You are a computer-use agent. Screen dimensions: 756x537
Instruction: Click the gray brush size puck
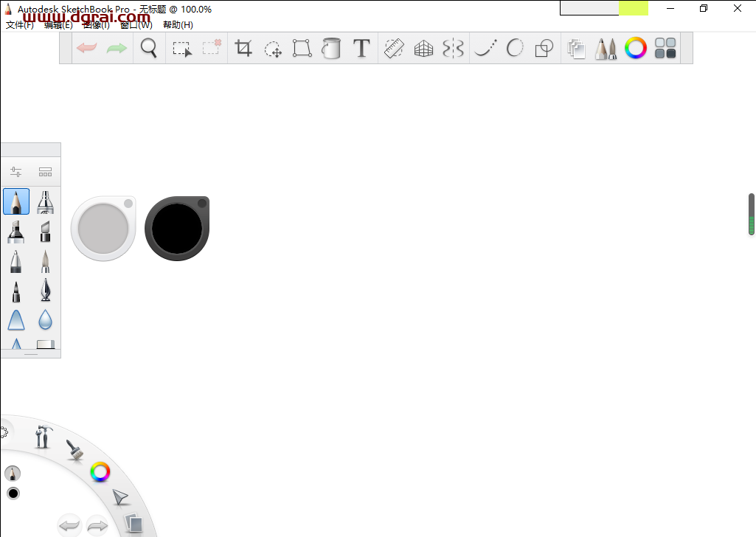pos(103,229)
